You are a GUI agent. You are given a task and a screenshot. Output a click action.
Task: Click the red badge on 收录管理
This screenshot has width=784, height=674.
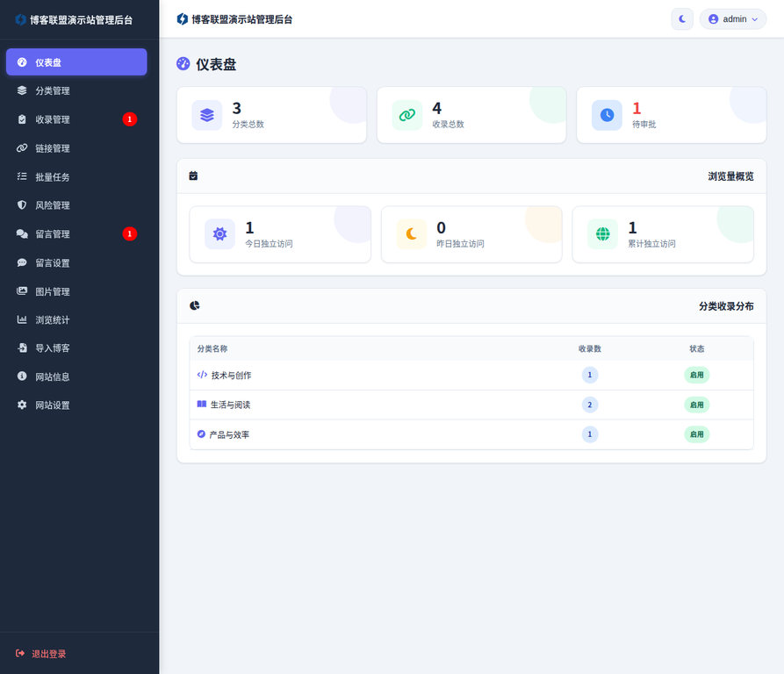130,118
